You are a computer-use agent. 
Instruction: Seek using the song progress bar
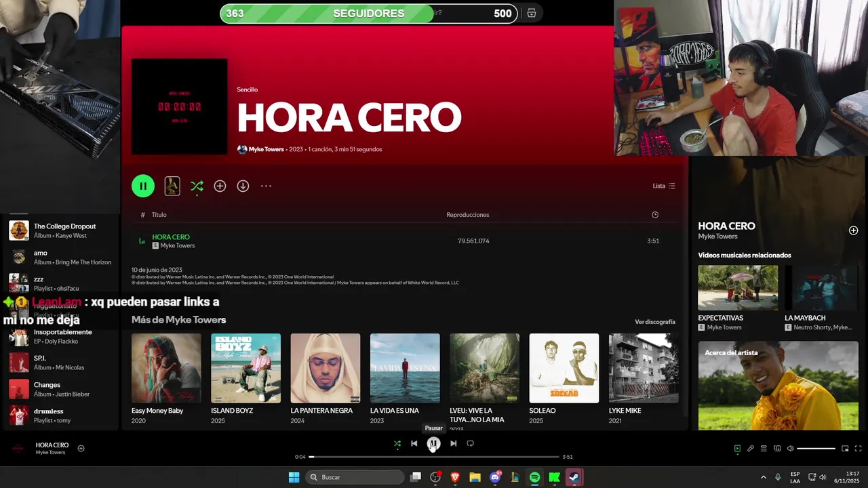tap(434, 457)
